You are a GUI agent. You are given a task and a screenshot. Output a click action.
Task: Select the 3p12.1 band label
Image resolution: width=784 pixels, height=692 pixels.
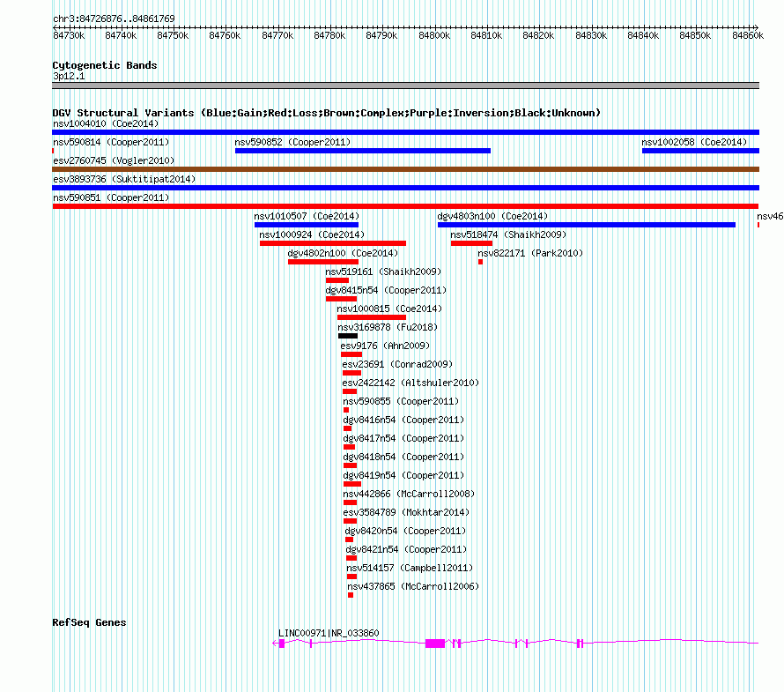pos(69,76)
